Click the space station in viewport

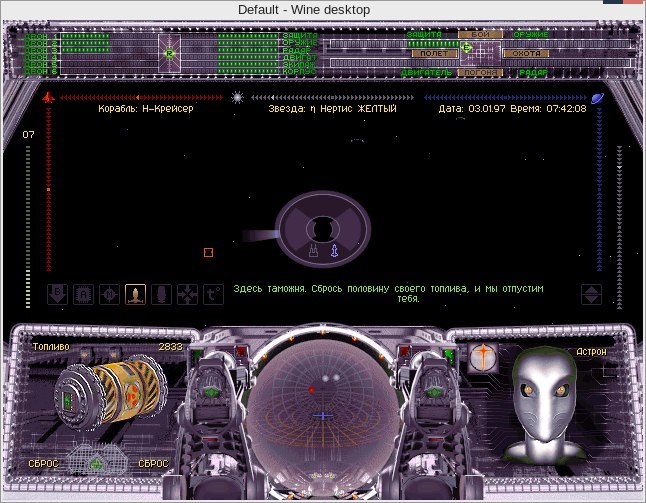pyautogui.click(x=323, y=229)
